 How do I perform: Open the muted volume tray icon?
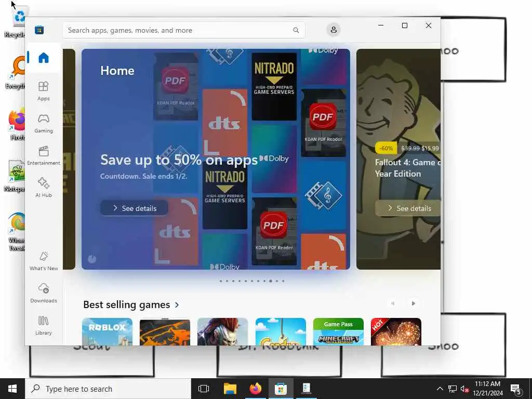click(x=464, y=389)
